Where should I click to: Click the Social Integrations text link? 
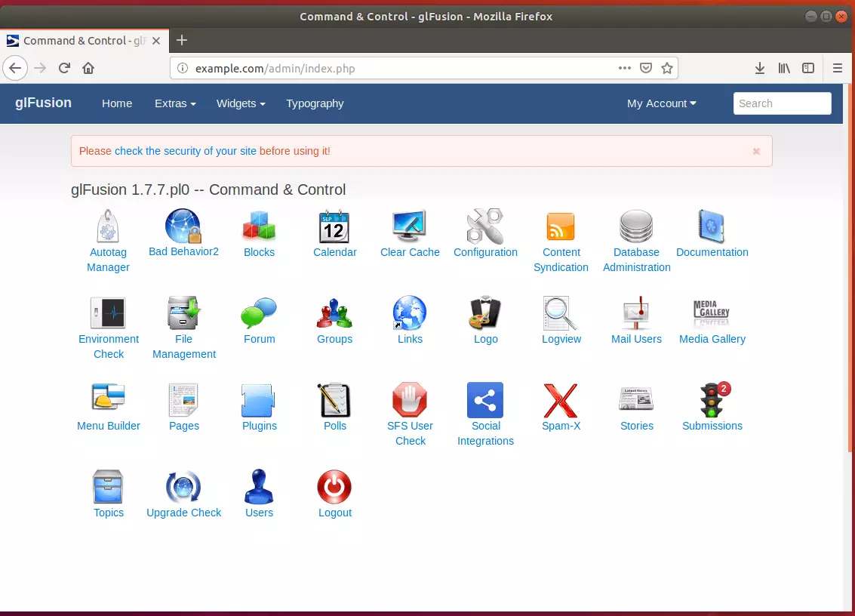point(485,433)
